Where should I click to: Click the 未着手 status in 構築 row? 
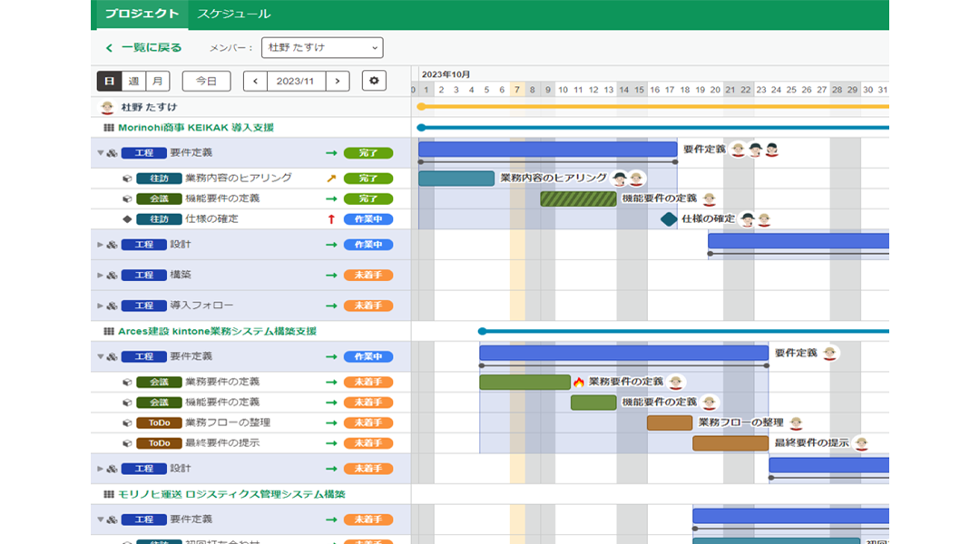368,276
